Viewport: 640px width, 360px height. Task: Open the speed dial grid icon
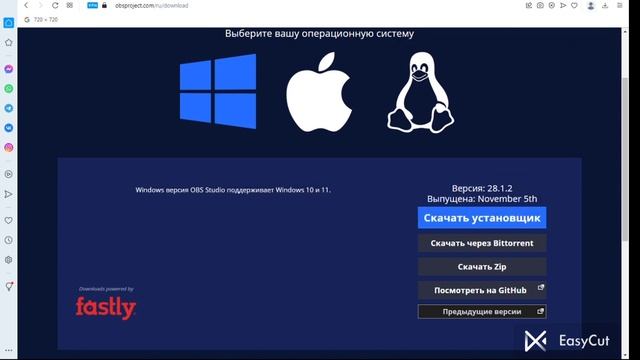click(x=70, y=5)
